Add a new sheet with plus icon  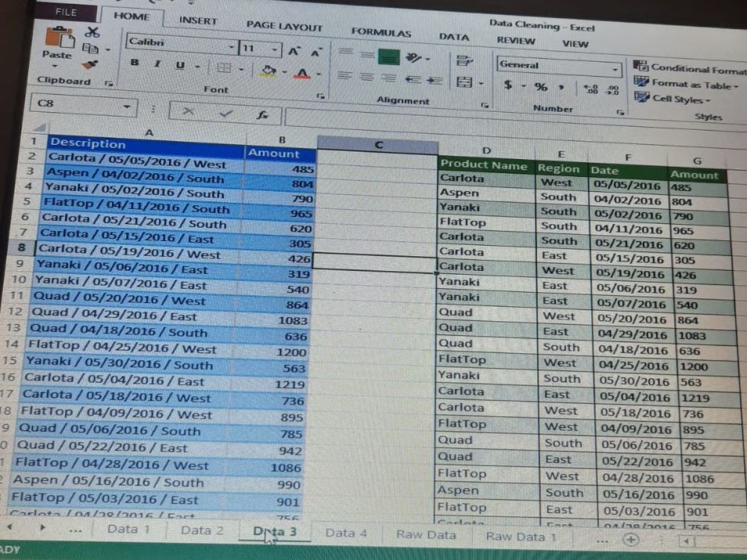(631, 540)
